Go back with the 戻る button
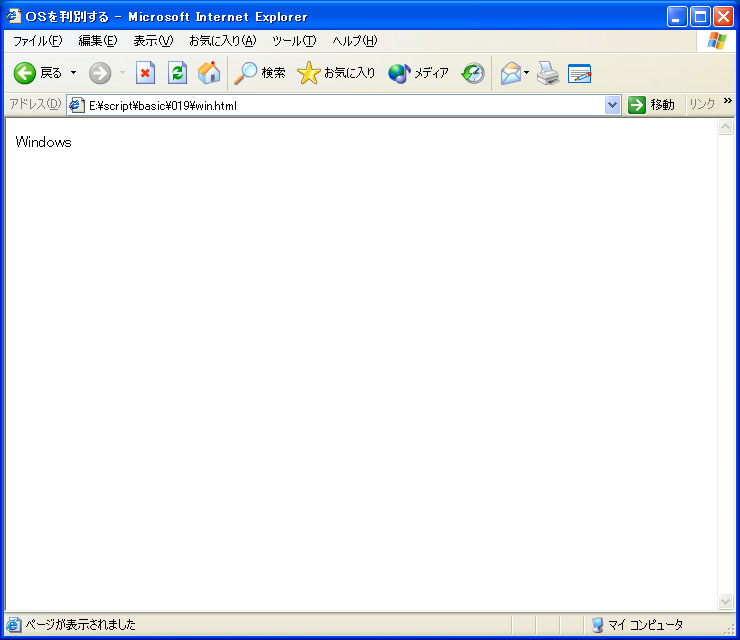Screen dimensions: 740x640 (38, 73)
